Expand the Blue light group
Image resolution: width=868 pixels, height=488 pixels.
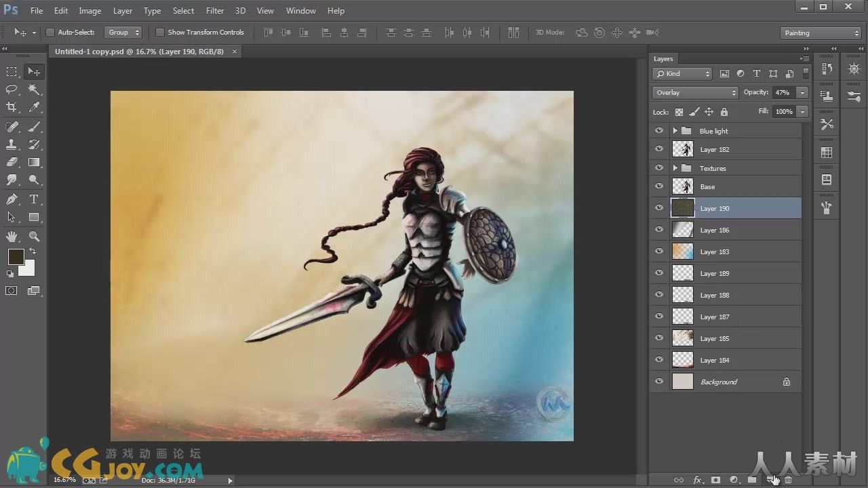(675, 131)
